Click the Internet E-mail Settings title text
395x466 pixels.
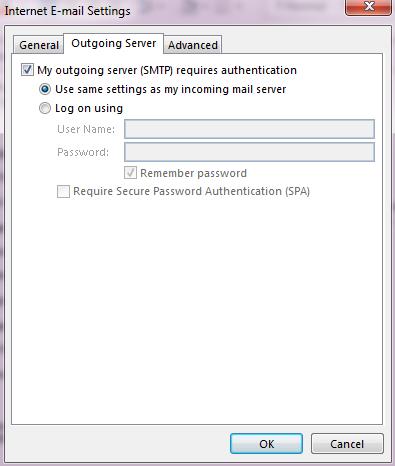[67, 11]
